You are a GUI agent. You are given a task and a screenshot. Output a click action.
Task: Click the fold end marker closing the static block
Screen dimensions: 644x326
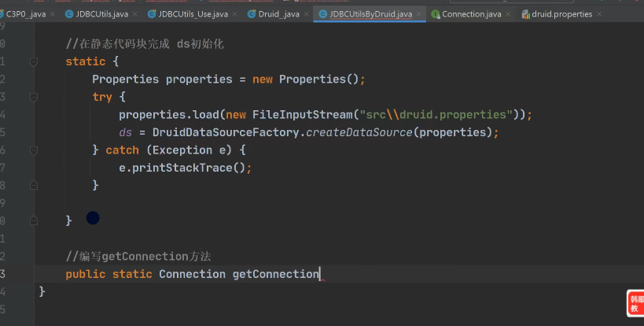(34, 220)
